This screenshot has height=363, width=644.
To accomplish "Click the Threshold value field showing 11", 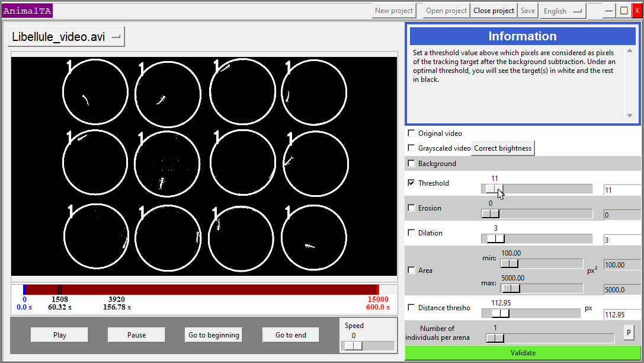I will point(622,190).
